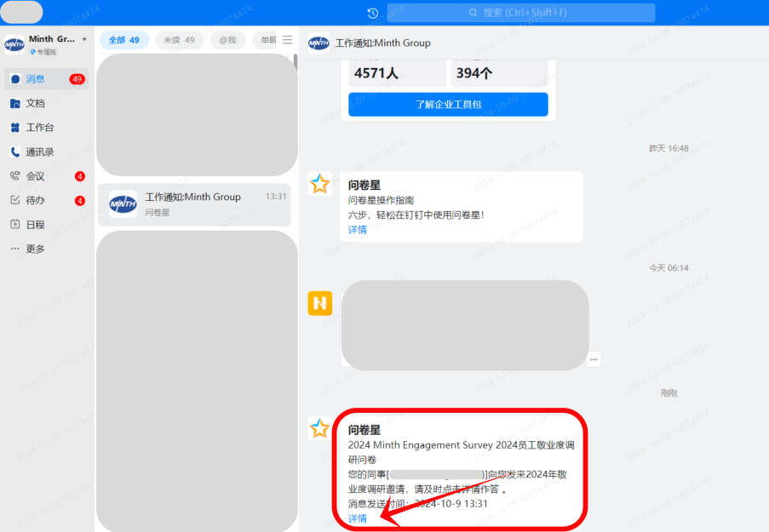This screenshot has width=769, height=532.
Task: Open the conversation list filter menu icon
Action: 287,40
